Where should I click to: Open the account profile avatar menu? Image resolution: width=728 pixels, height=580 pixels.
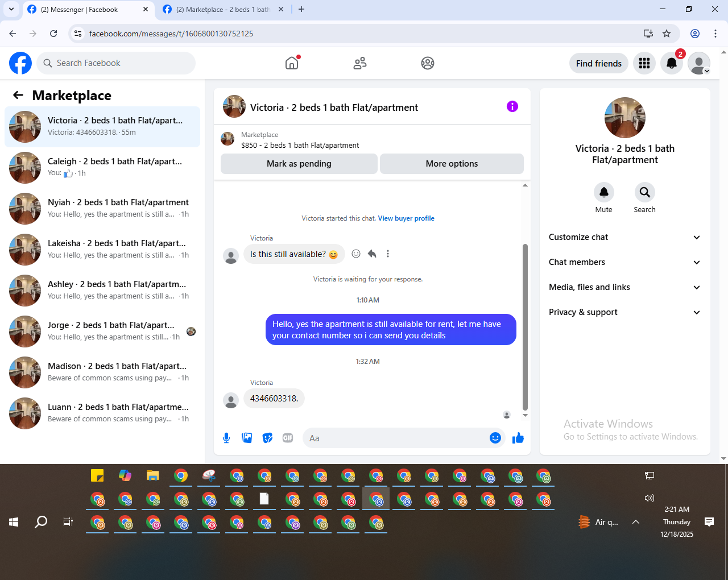(x=699, y=63)
